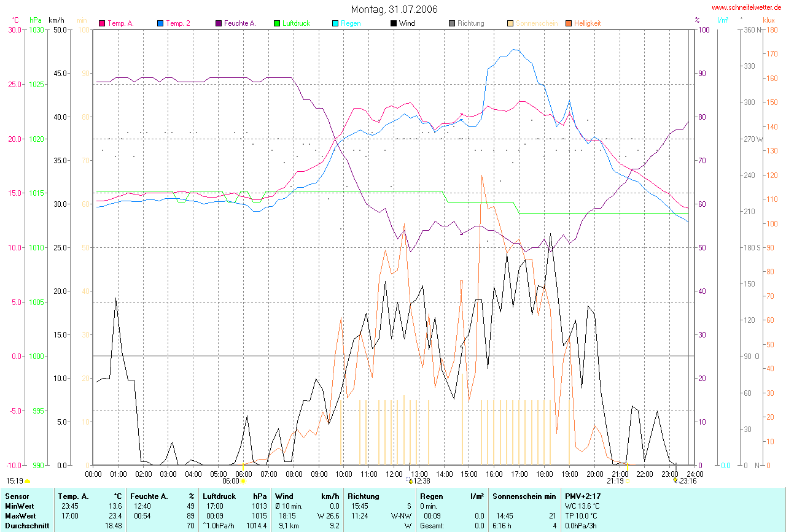Click the moon icon beside 12:38
The image size is (786, 532).
(410, 482)
